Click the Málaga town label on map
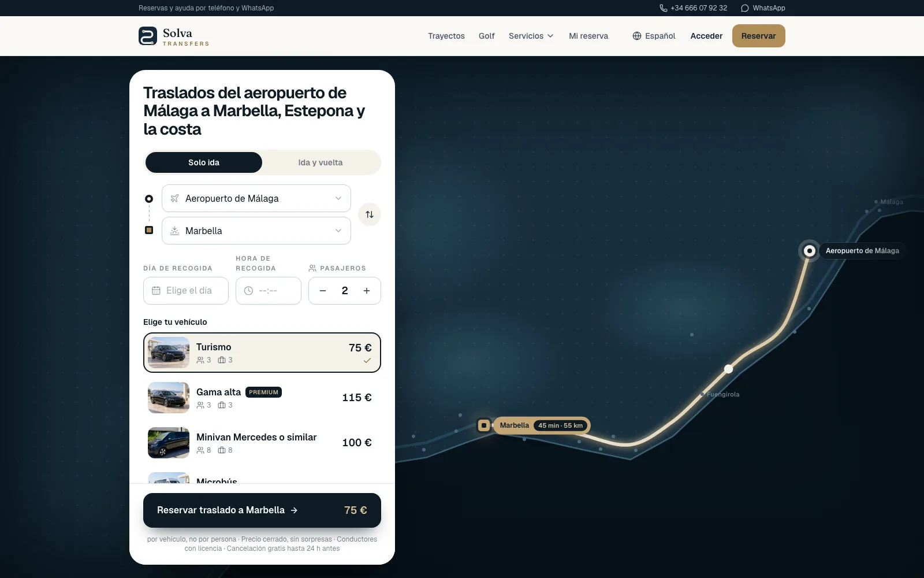 (892, 202)
